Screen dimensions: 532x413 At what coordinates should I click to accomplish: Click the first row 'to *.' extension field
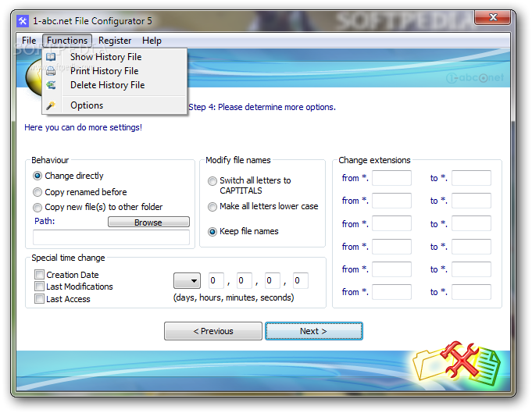(x=471, y=178)
